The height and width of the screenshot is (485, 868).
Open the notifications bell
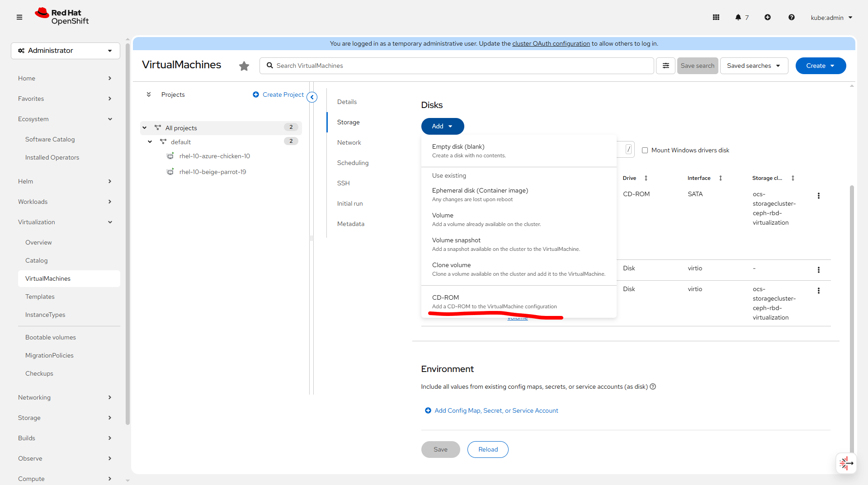coord(738,17)
